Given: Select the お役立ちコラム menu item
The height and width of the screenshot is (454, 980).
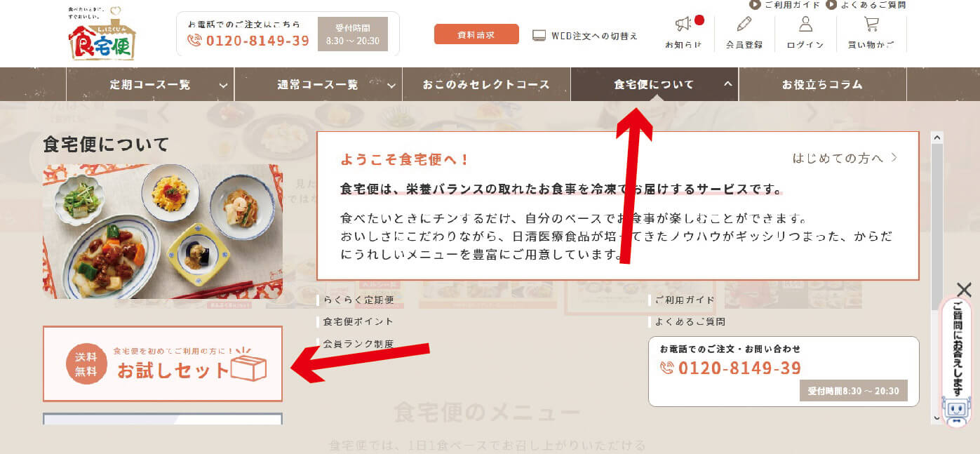Looking at the screenshot, I should pyautogui.click(x=822, y=85).
